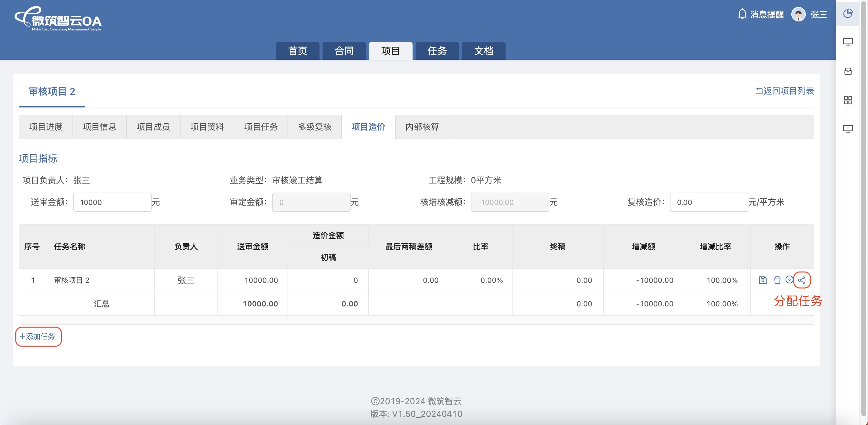
Task: Click the +添加任务 button
Action: pos(38,336)
